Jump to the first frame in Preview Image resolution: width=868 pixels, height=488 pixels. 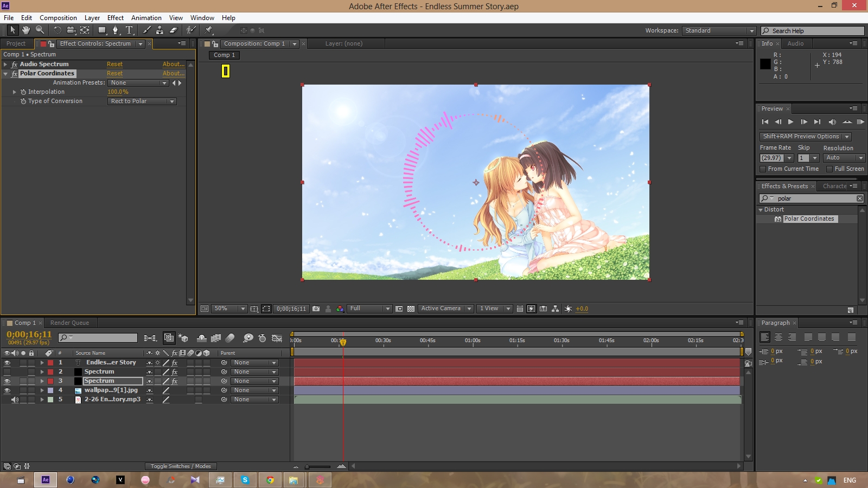coord(765,122)
